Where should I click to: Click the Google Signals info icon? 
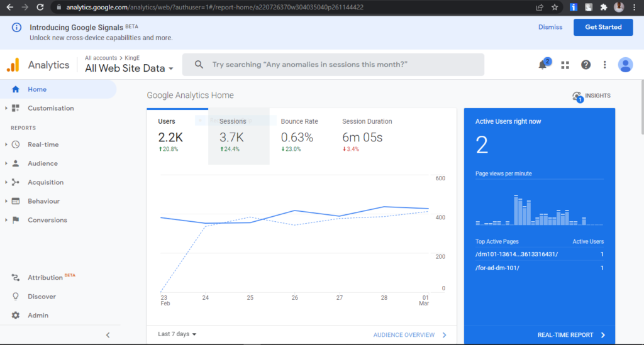point(16,28)
